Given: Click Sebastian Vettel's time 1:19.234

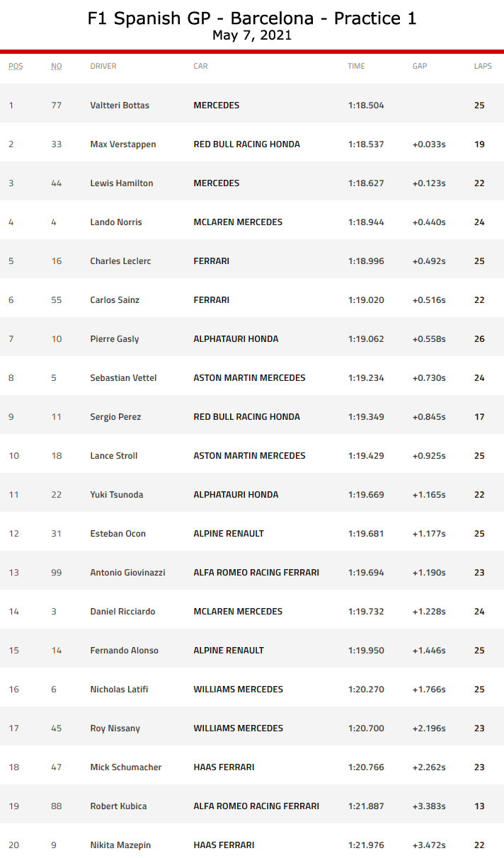Looking at the screenshot, I should point(366,378).
